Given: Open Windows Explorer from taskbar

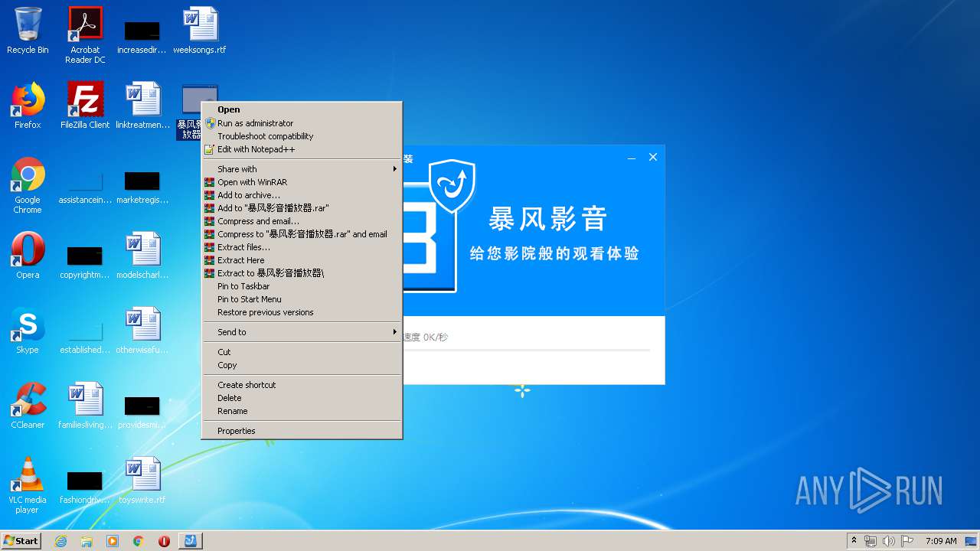Looking at the screenshot, I should pyautogui.click(x=87, y=541).
